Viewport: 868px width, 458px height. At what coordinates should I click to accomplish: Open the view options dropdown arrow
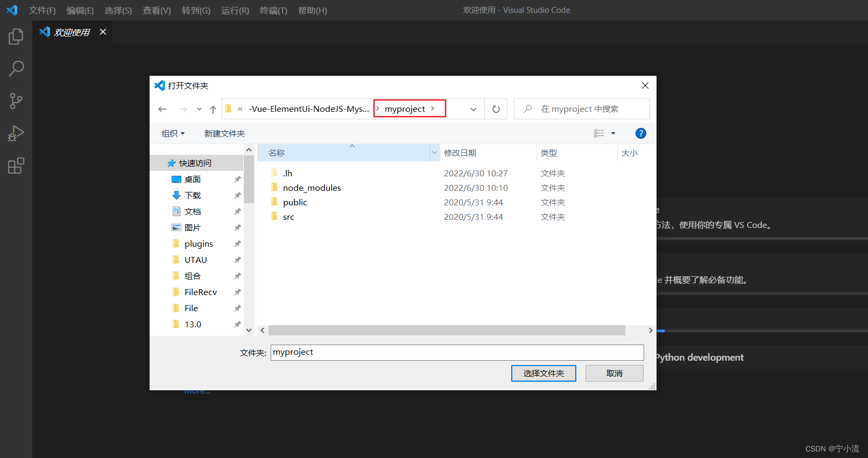613,133
